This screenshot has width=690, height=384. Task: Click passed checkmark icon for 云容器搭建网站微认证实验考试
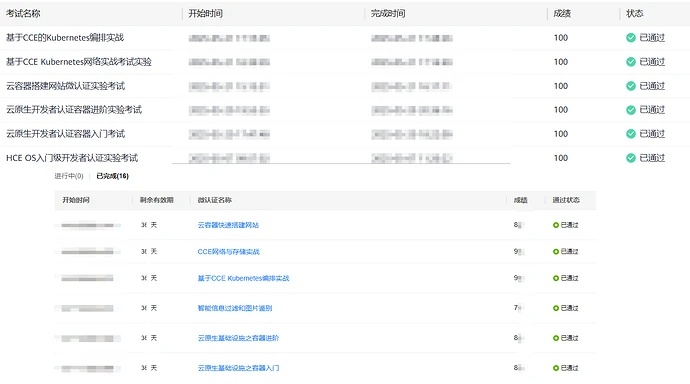tap(631, 86)
